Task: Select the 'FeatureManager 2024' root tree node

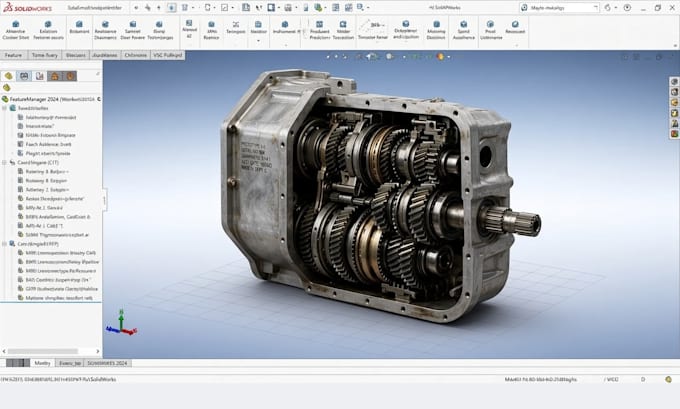Action: pyautogui.click(x=52, y=99)
